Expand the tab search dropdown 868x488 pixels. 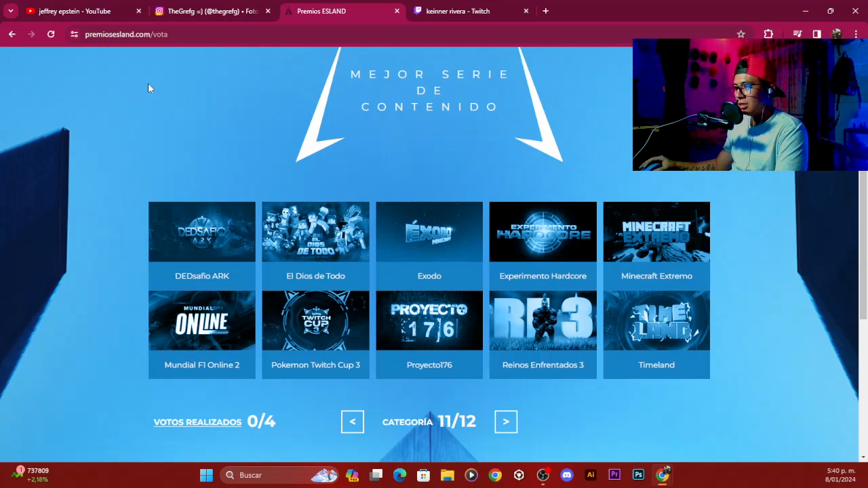coord(11,11)
